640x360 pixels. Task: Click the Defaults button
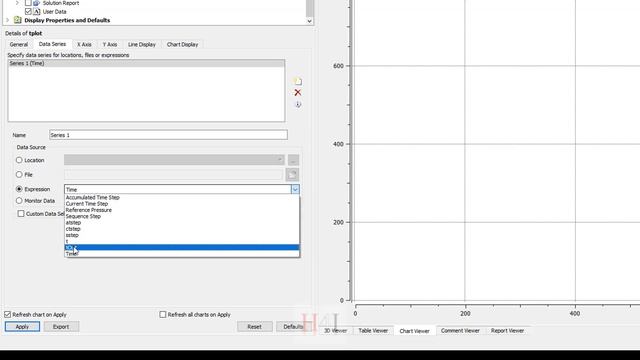[x=293, y=327]
